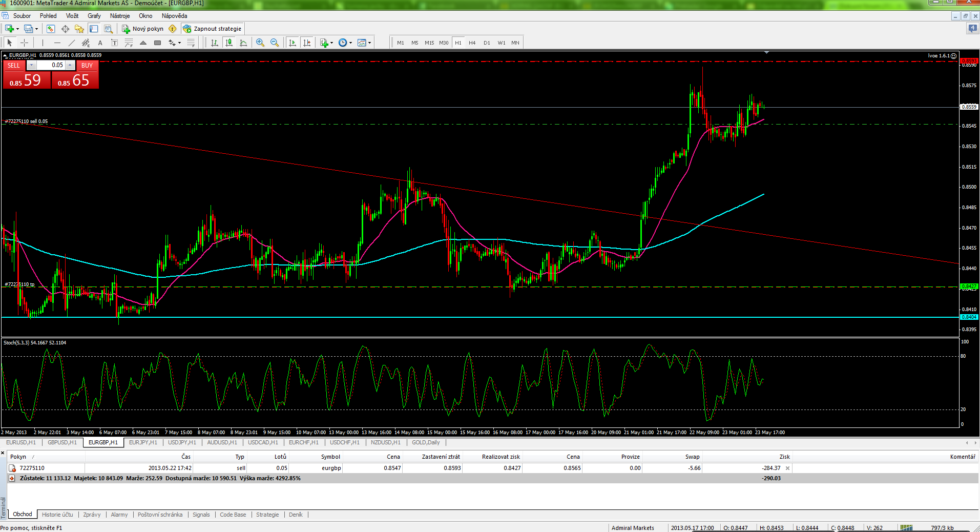The width and height of the screenshot is (980, 532).
Task: Expand the periodicity clock dropdown arrow
Action: (351, 43)
